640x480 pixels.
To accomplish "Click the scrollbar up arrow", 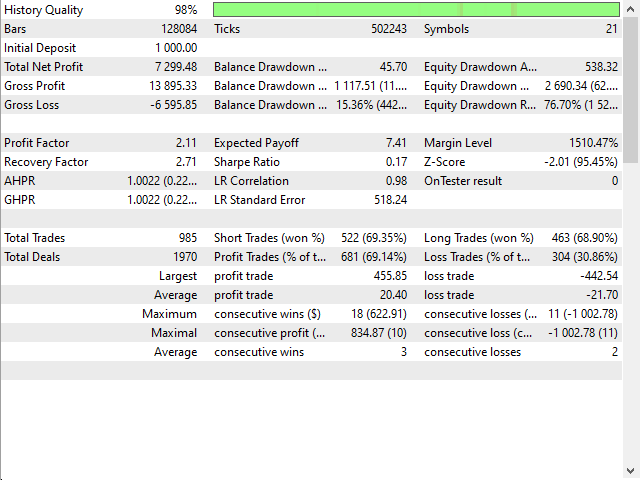I will 631,9.
